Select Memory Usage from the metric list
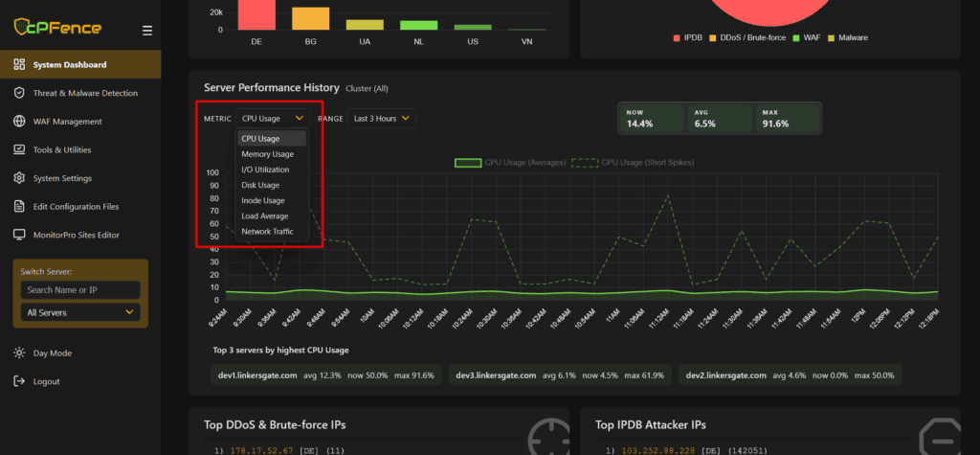Image resolution: width=980 pixels, height=455 pixels. (x=267, y=154)
